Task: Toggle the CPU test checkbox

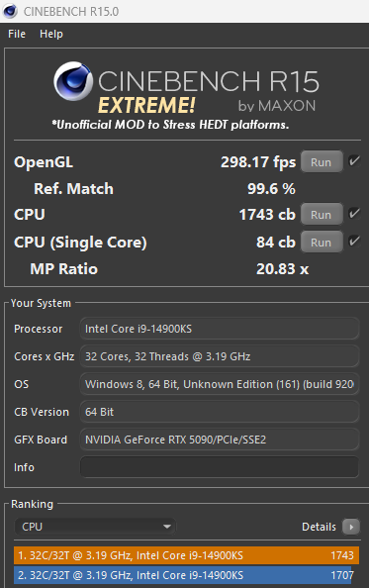Action: 354,214
